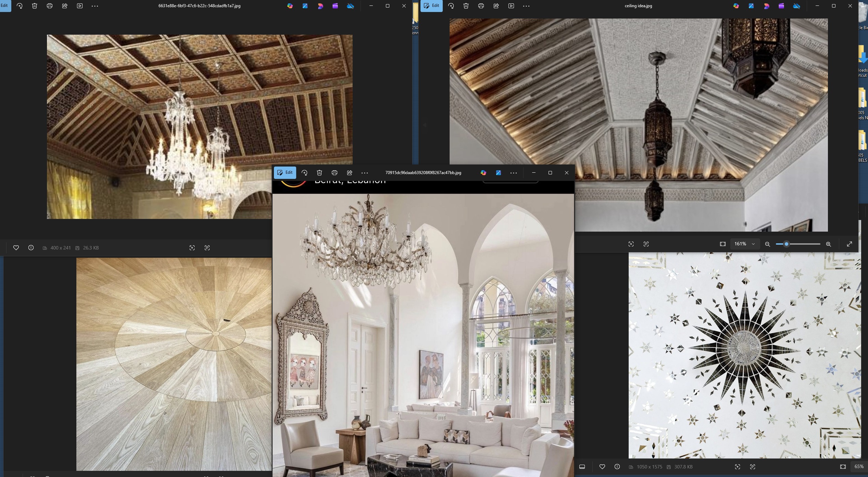Favorite the 1050 x 1575 image with the heart
This screenshot has width=868, height=477.
point(602,467)
